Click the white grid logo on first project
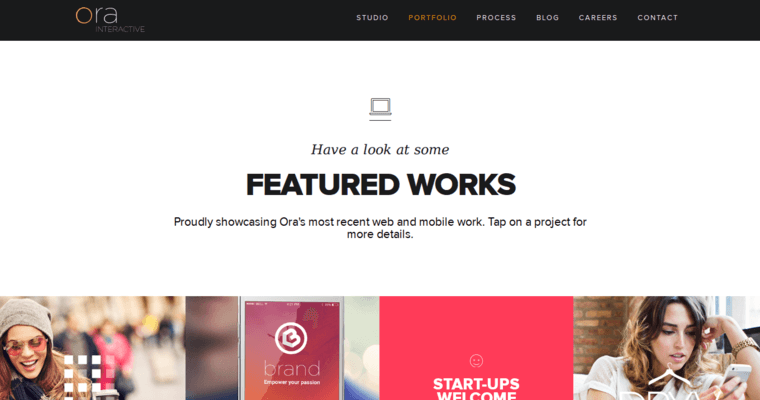760x400 pixels. [x=83, y=374]
